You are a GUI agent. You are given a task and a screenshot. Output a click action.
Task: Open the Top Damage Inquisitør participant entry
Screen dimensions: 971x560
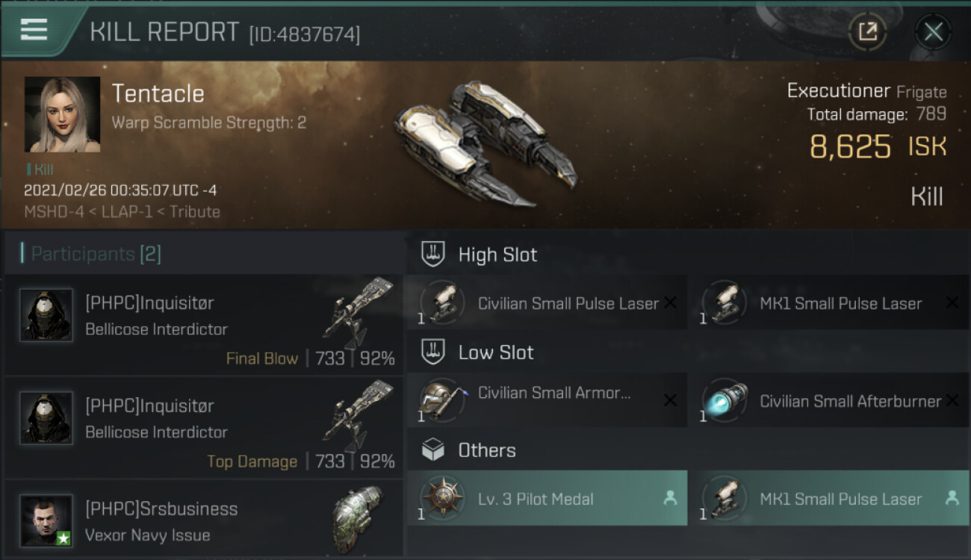tap(203, 429)
